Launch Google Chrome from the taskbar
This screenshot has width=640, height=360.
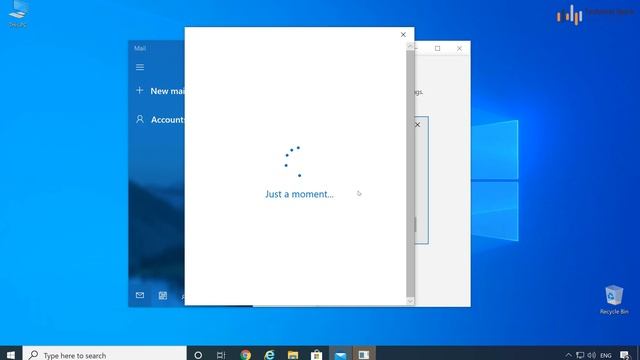(245, 355)
